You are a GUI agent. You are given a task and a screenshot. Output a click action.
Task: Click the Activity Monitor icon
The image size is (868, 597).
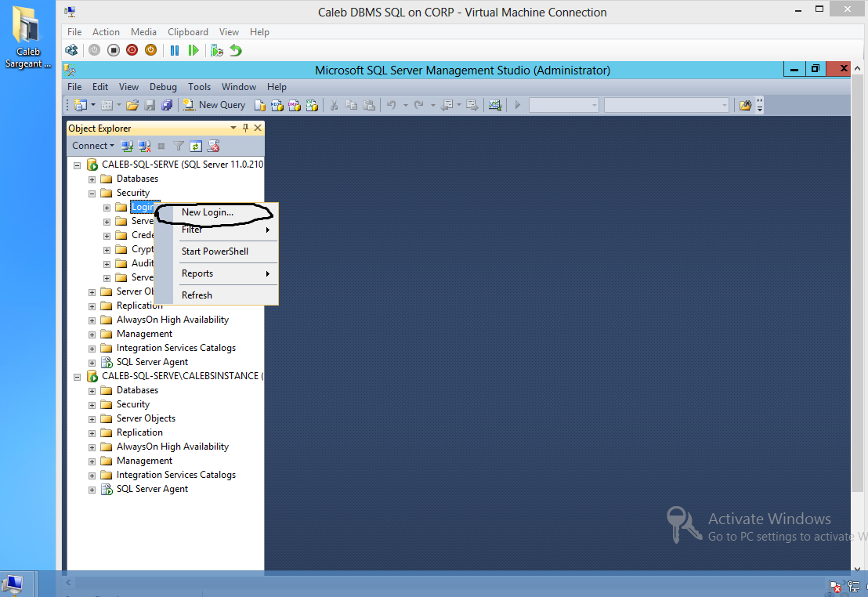coord(495,105)
